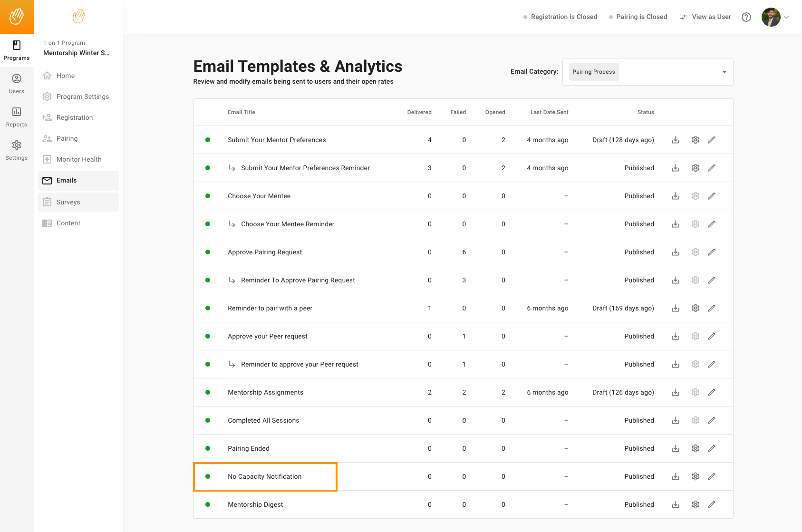Expand the user profile menu chevron

[x=786, y=17]
